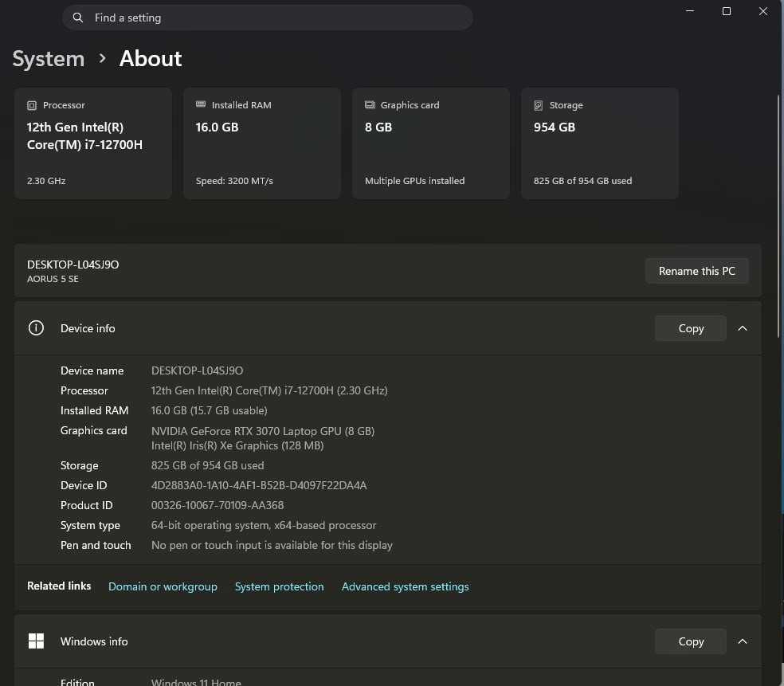The width and height of the screenshot is (784, 686).
Task: Select the Device ID value
Action: [259, 485]
